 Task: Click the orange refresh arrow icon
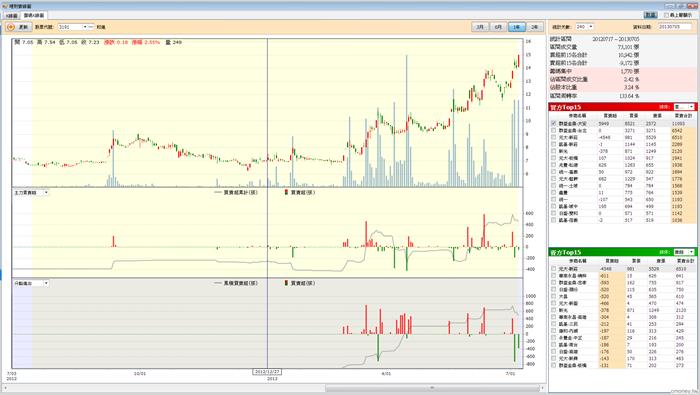click(x=11, y=27)
